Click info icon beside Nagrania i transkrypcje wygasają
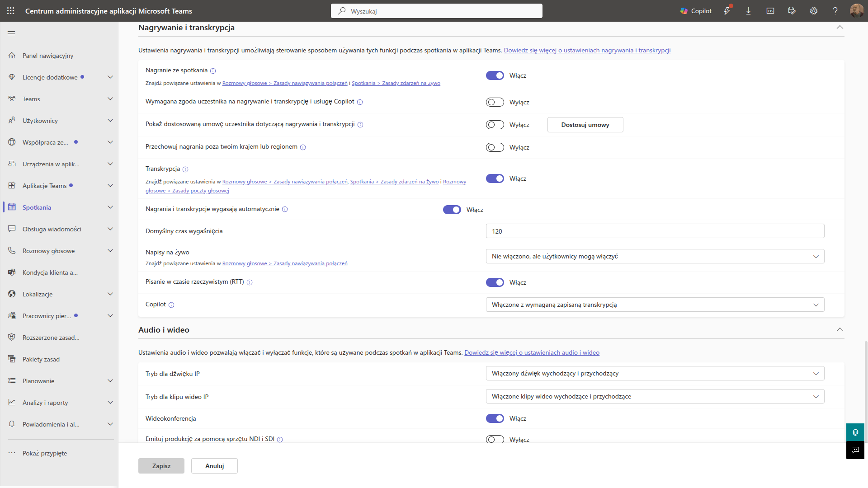 point(285,209)
